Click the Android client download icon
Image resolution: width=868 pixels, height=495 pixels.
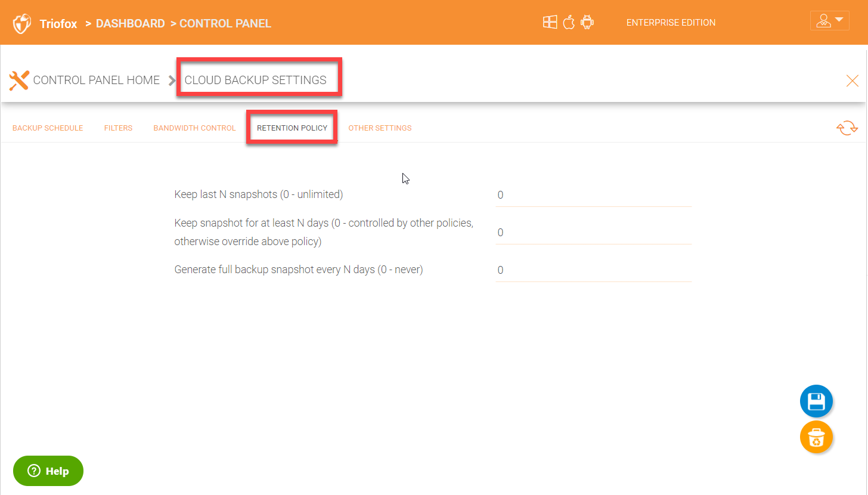pyautogui.click(x=587, y=23)
